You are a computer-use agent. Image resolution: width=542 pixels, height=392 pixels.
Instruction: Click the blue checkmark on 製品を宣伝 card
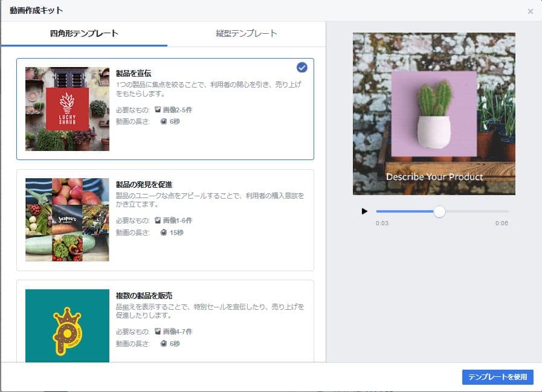pos(302,67)
